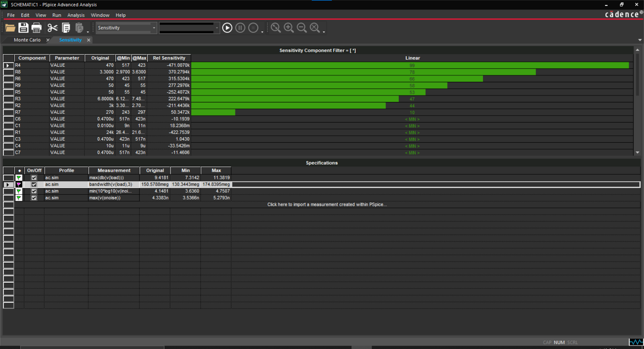
Task: Select the R4 row selector arrow
Action: pos(8,65)
